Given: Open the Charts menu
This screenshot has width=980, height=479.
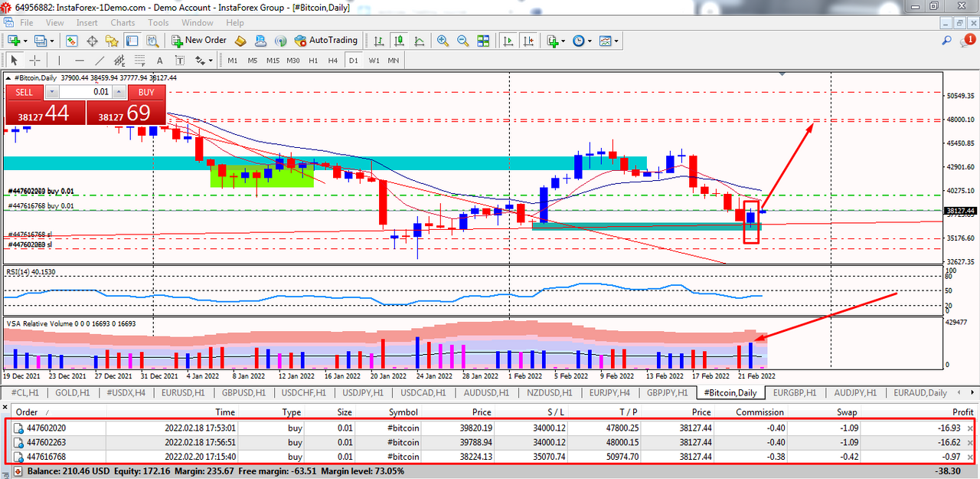Looking at the screenshot, I should coord(122,23).
